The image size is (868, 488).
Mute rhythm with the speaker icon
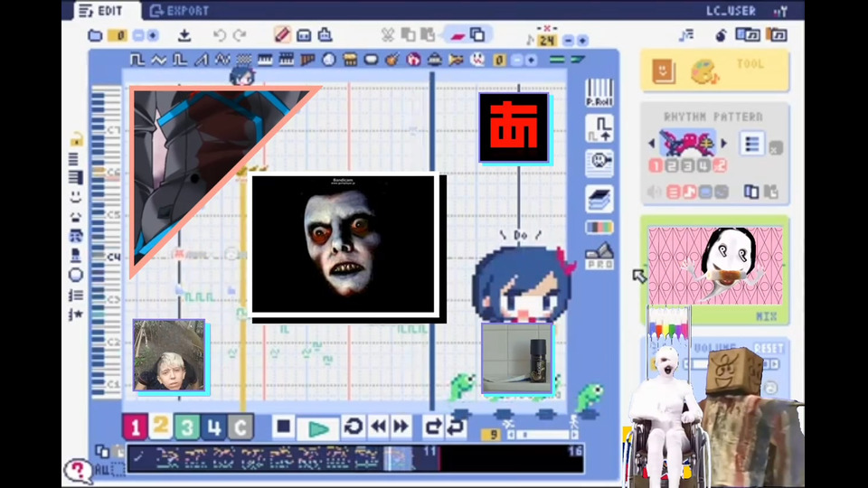pyautogui.click(x=655, y=192)
